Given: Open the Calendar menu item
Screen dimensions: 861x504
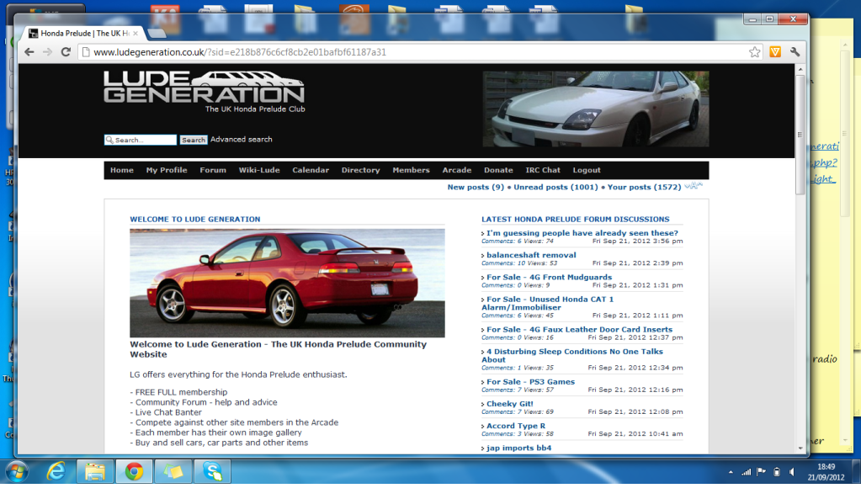Looking at the screenshot, I should click(311, 170).
